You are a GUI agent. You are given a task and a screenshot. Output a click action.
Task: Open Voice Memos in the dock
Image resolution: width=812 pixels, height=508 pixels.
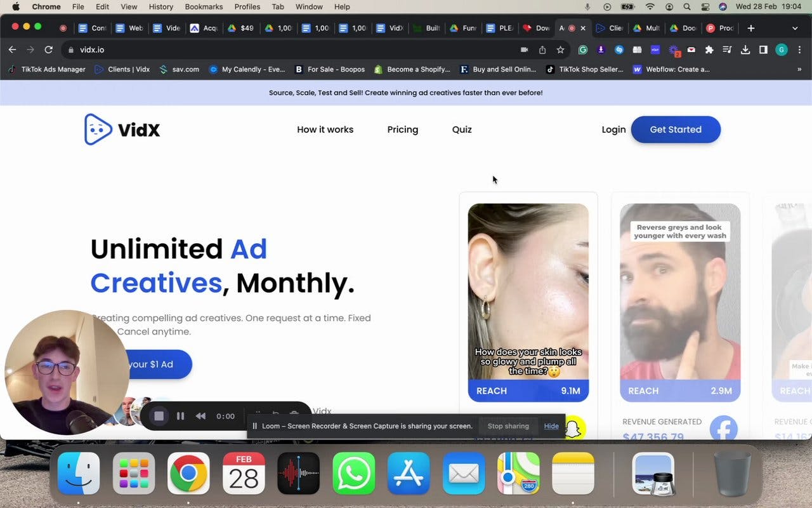pyautogui.click(x=299, y=473)
